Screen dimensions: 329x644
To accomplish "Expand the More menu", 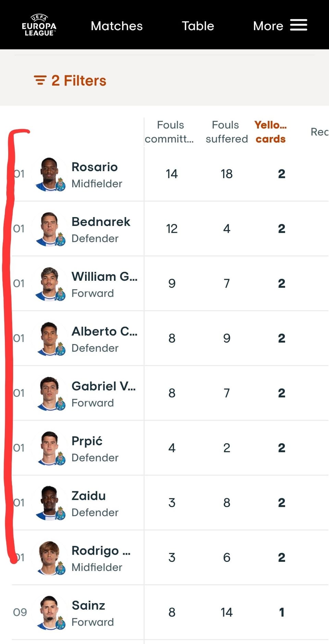I will pyautogui.click(x=268, y=26).
